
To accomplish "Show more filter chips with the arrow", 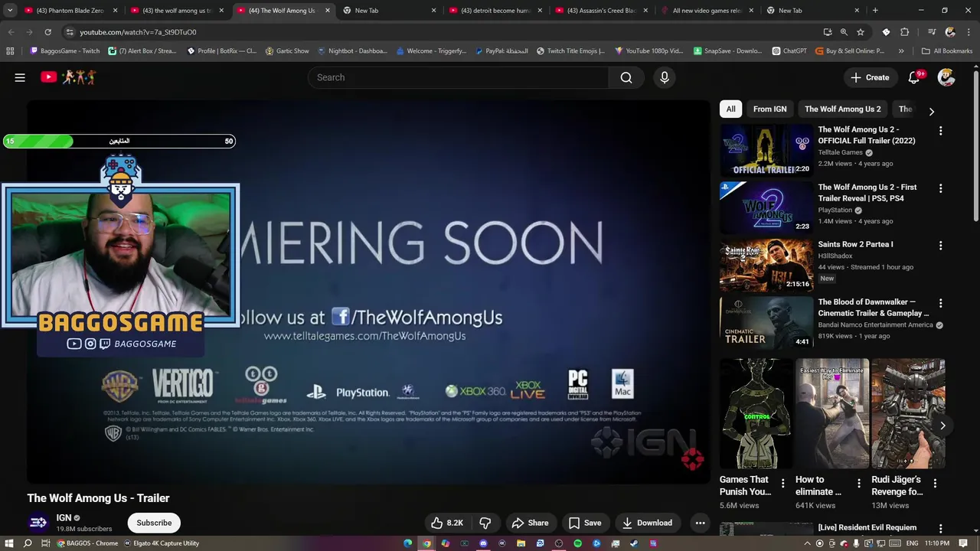I will pyautogui.click(x=931, y=112).
